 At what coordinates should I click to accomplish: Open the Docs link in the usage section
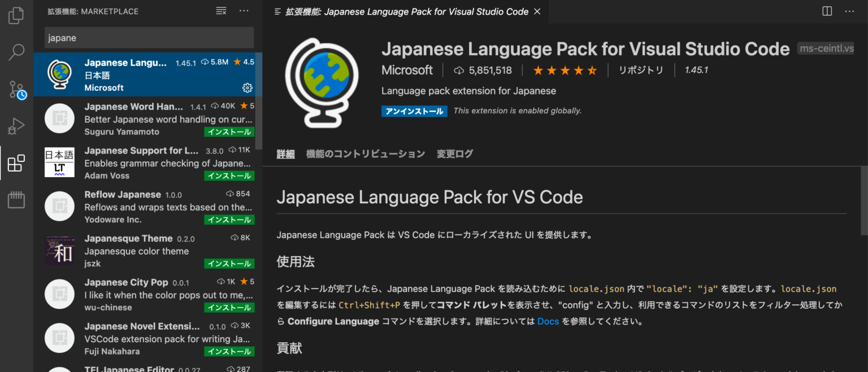548,321
